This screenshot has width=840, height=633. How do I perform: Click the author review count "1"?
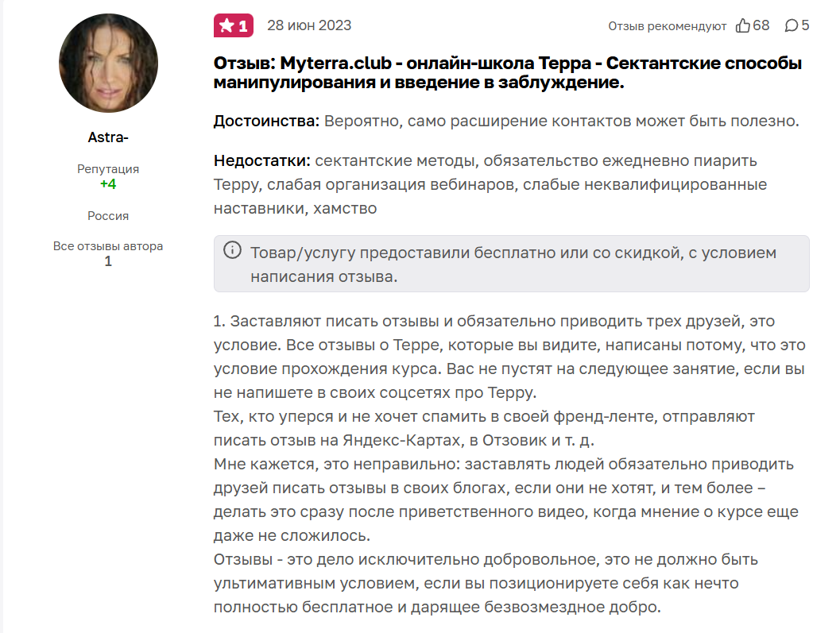coord(108,261)
